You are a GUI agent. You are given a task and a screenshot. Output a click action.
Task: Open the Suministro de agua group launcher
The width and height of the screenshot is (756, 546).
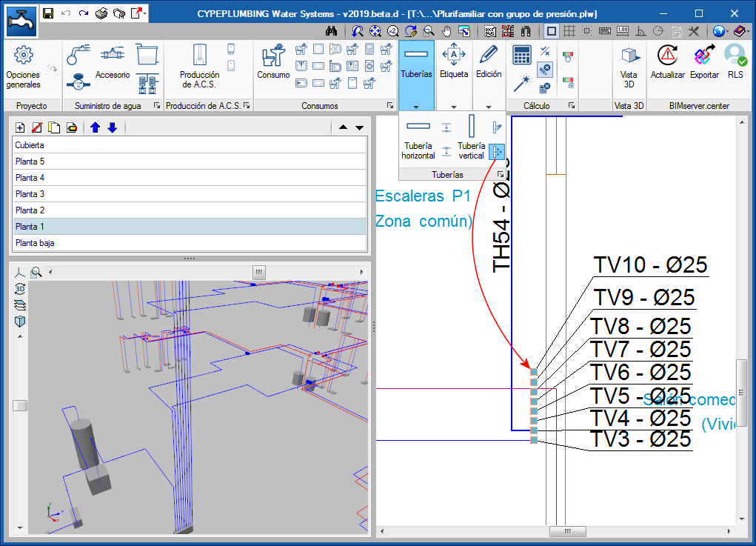(157, 106)
